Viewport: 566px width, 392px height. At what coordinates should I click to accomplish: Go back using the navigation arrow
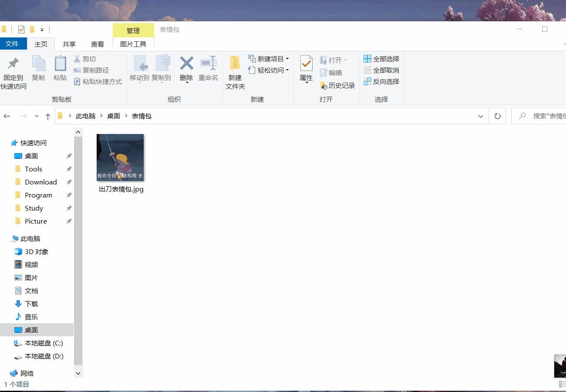click(7, 116)
